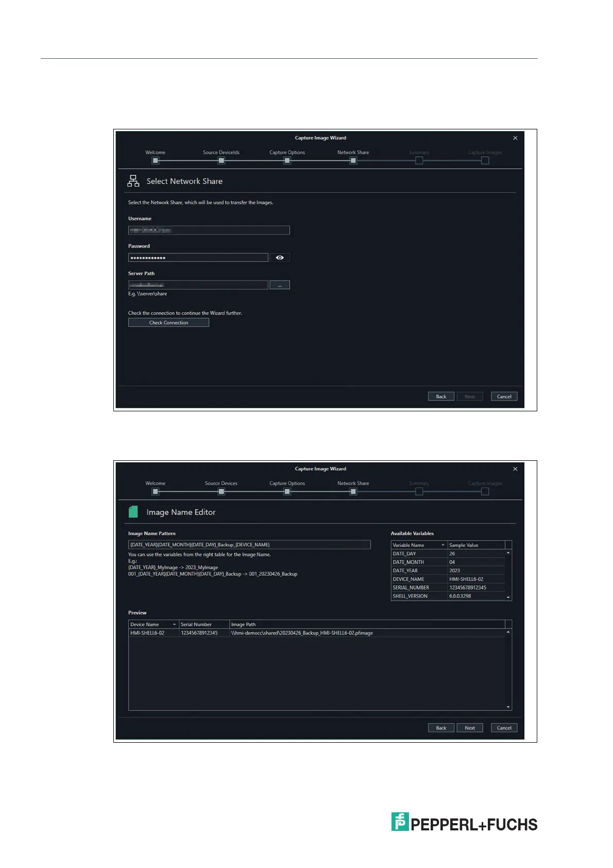Click the scroll-down arrow of the Preview table
Viewport: 613px width, 868px height.
(x=508, y=707)
